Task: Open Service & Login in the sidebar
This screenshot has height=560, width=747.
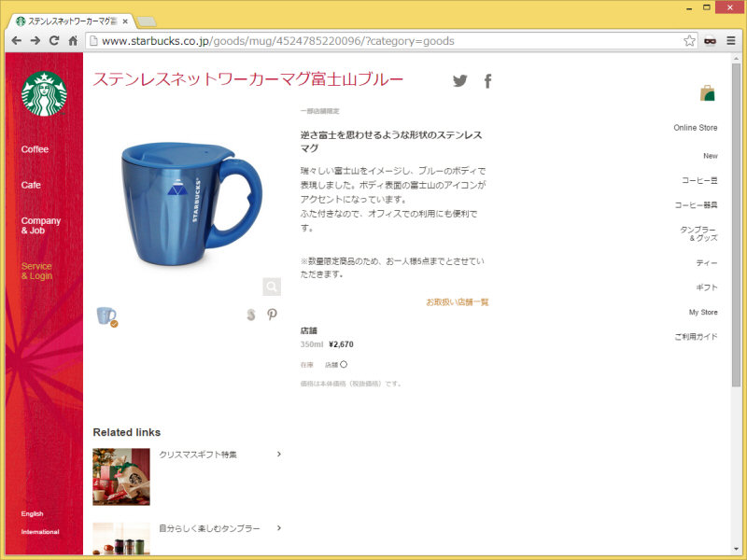Action: click(x=37, y=271)
